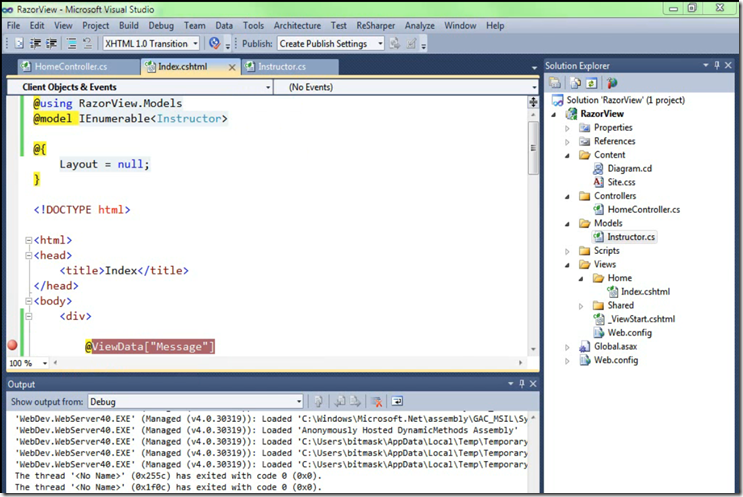Click the Find Message in Code output icon
This screenshot has width=743, height=497.
tap(318, 402)
